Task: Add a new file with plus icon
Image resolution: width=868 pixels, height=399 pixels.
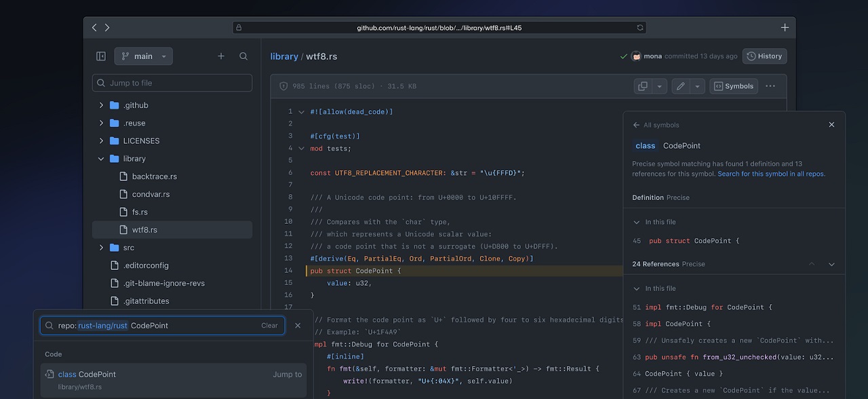Action: tap(221, 56)
